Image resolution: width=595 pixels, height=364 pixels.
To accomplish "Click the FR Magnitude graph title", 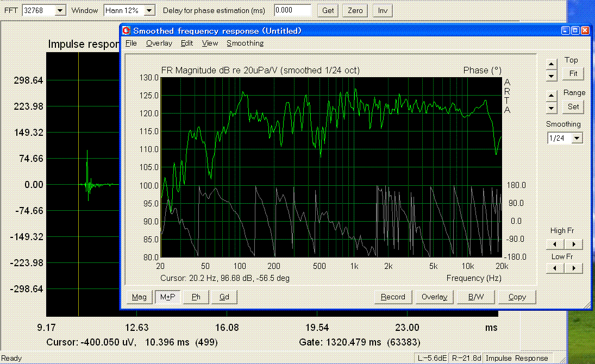I will (260, 70).
